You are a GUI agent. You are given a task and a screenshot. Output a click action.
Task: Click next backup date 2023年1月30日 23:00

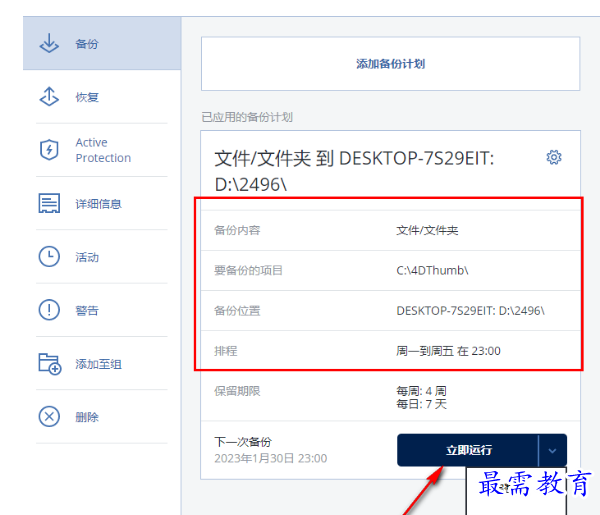[271, 458]
